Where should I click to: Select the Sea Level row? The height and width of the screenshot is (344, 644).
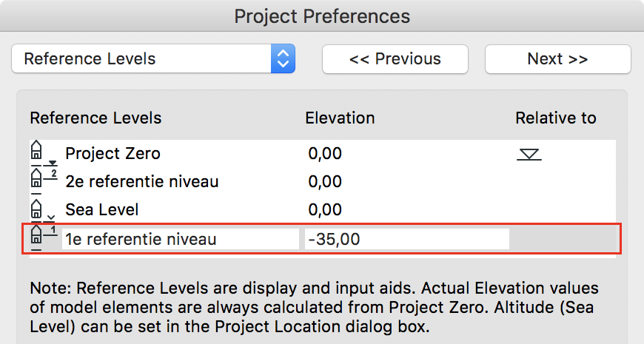323,209
